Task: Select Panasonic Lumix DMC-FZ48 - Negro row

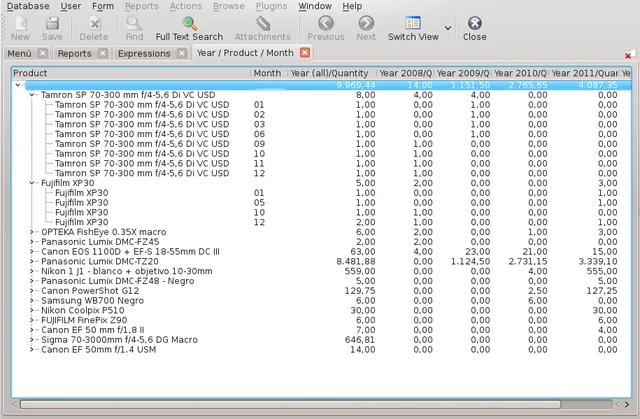Action: (x=322, y=281)
